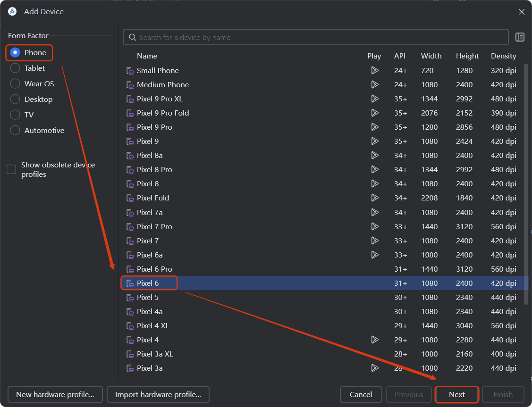This screenshot has width=532, height=407.
Task: Select the Pixel 3a XL row
Action: 325,354
